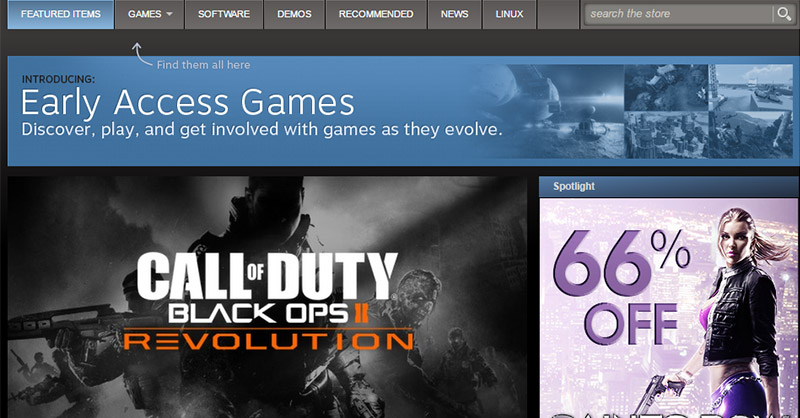Screen dimensions: 800x418
Task: Open the Featured Items tab
Action: [60, 15]
